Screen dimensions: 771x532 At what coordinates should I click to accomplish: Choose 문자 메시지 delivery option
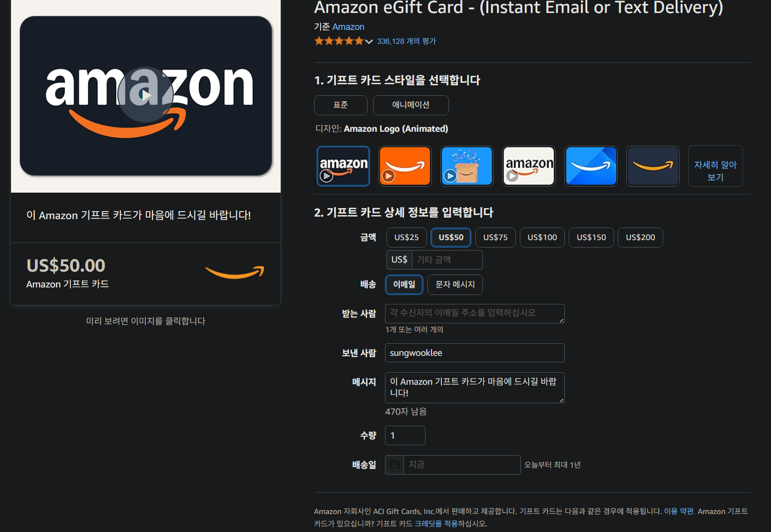455,284
